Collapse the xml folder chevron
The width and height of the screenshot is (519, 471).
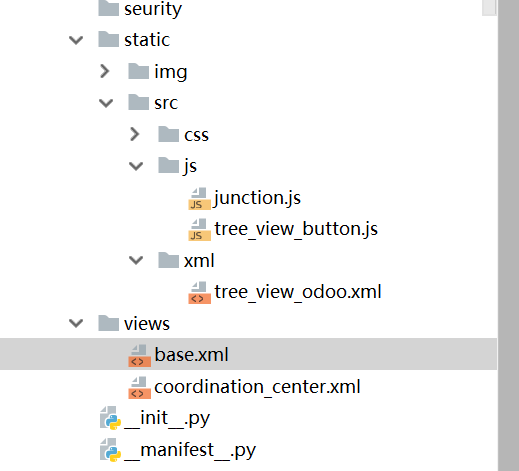point(136,260)
